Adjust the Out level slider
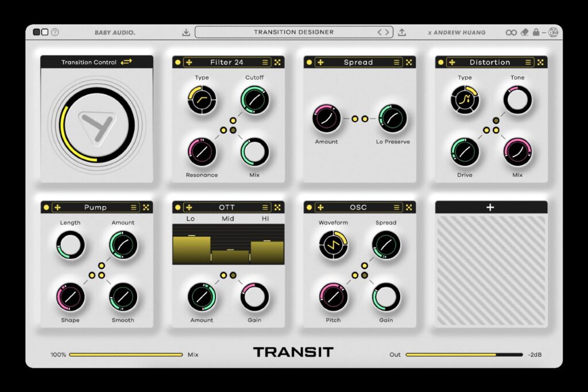 464,355
